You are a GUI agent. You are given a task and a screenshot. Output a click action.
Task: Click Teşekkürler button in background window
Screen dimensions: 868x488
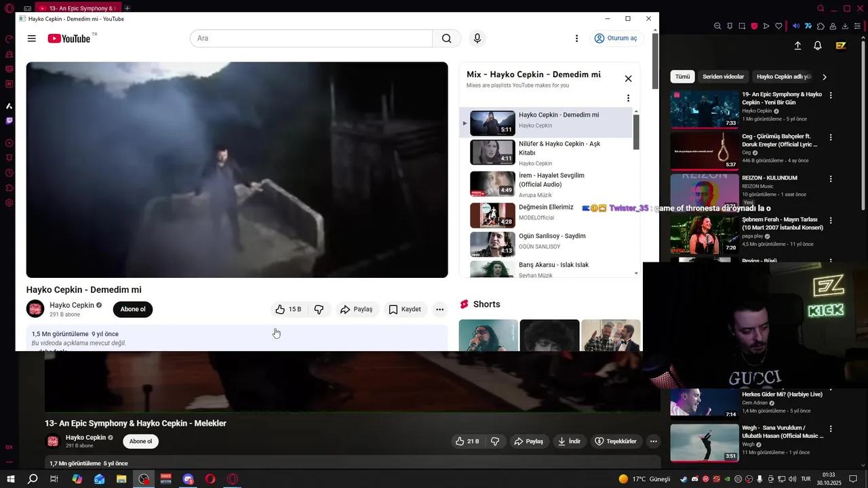point(616,441)
